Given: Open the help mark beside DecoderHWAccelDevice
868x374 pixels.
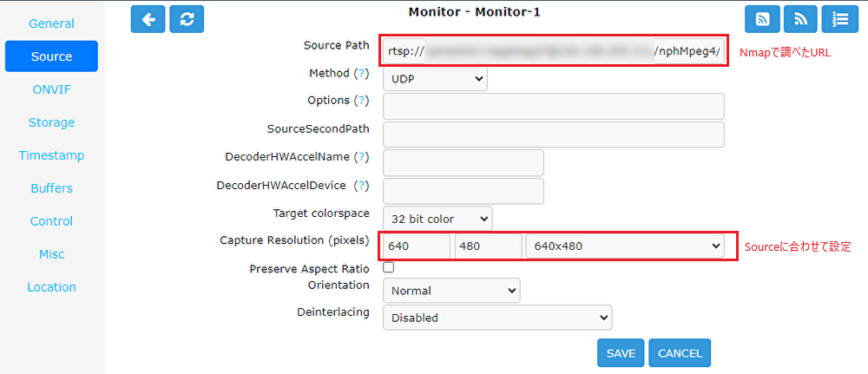Looking at the screenshot, I should (361, 185).
